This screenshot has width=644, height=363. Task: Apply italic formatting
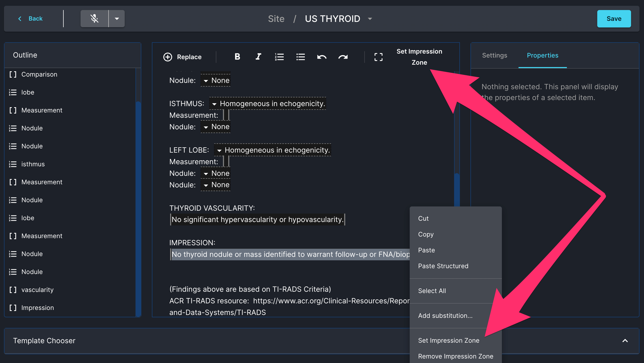coord(258,57)
